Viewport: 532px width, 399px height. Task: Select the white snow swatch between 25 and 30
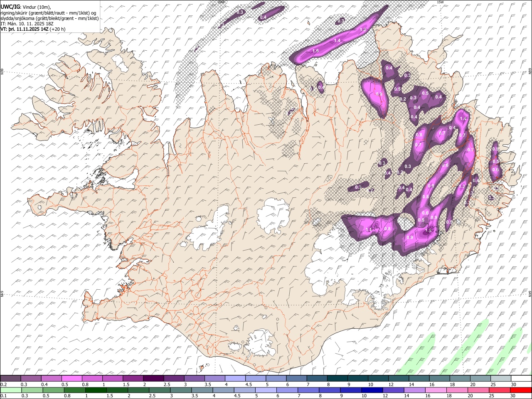click(500, 379)
